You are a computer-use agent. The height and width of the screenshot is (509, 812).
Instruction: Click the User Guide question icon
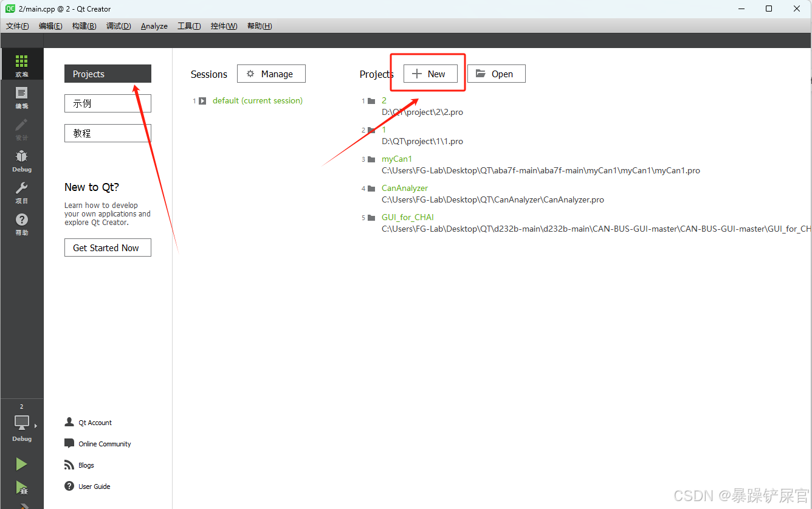point(69,486)
